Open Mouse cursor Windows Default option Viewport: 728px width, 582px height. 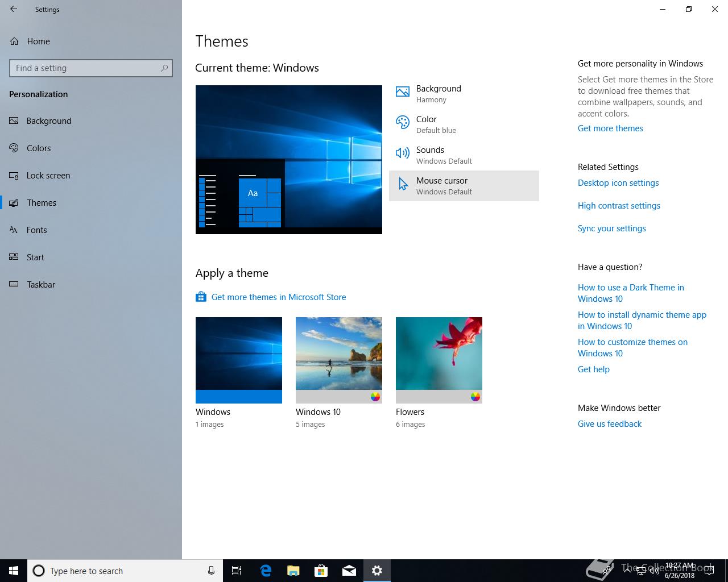[x=464, y=186]
